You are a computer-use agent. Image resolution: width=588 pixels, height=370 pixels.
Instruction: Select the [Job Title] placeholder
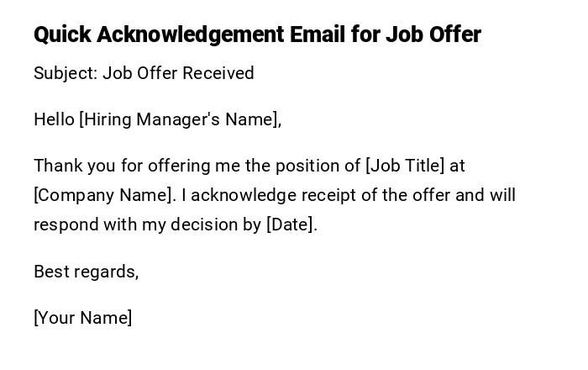[x=405, y=166]
